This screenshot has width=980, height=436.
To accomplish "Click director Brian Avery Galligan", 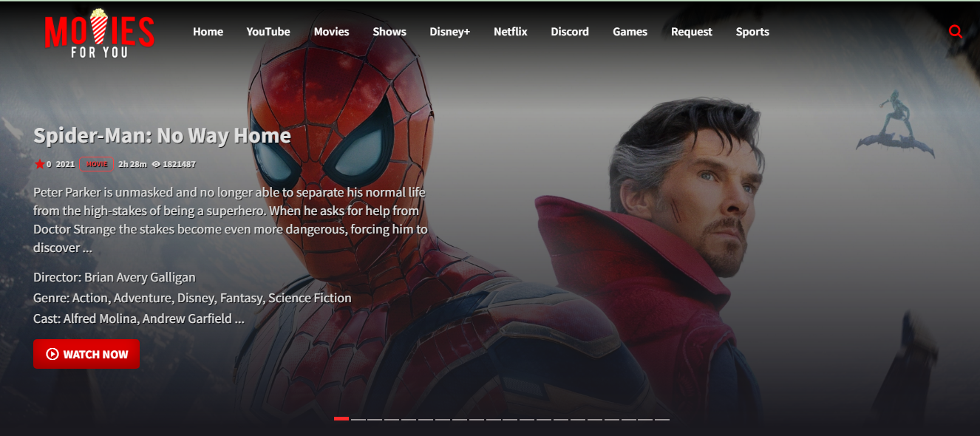I will point(140,277).
